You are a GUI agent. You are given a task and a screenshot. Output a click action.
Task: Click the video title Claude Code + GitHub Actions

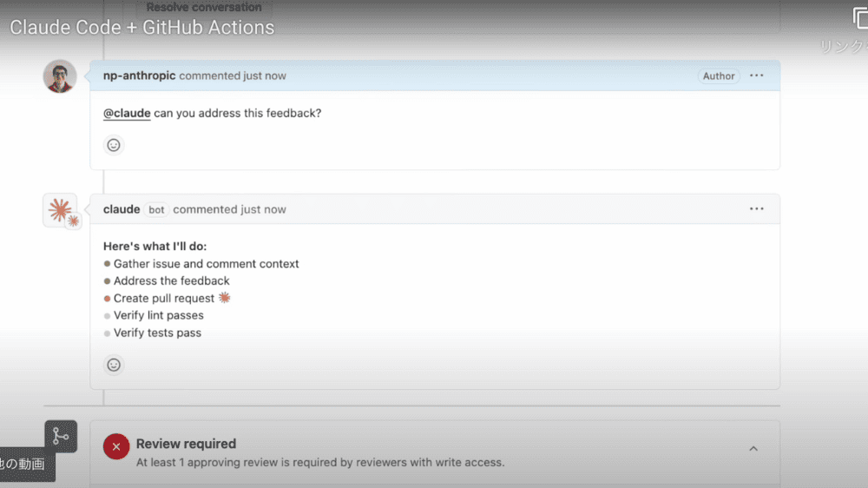[x=142, y=28]
